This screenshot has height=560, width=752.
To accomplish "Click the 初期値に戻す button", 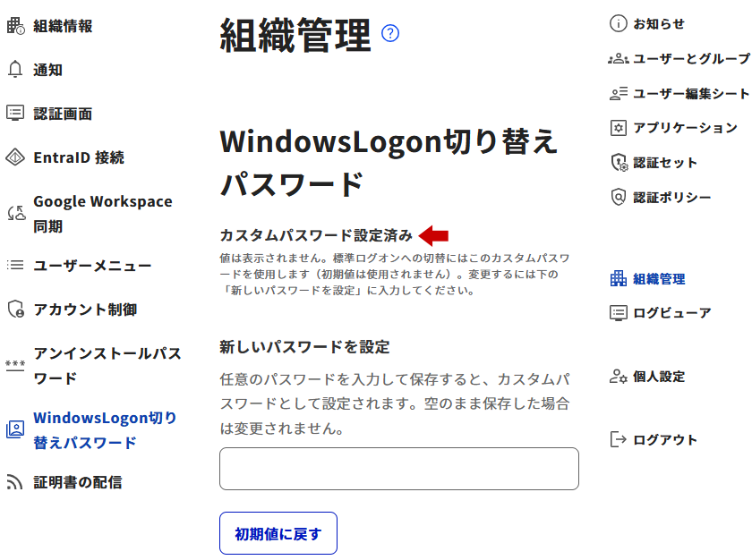I will coord(278,533).
